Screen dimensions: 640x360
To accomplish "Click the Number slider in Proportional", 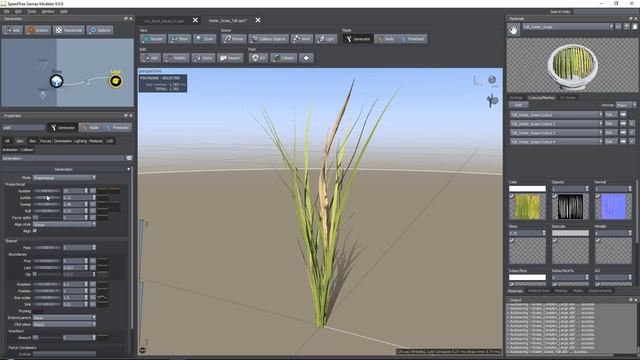I will coord(47,191).
